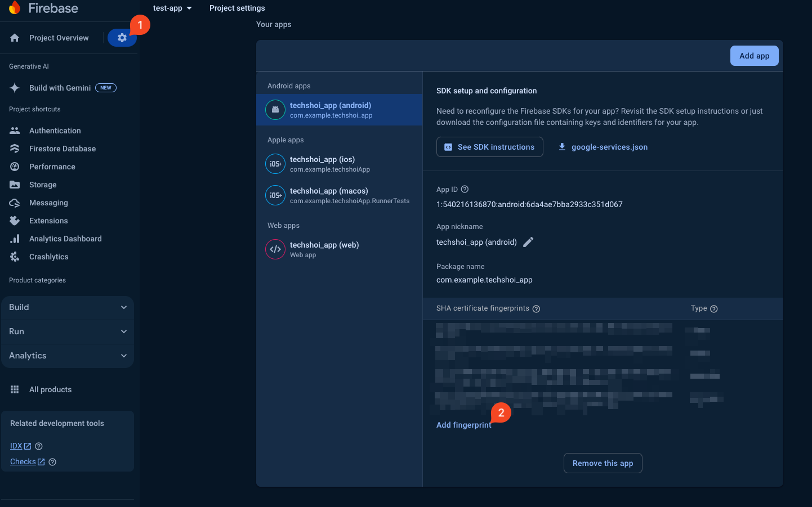Click the Firestore Database icon

[15, 149]
